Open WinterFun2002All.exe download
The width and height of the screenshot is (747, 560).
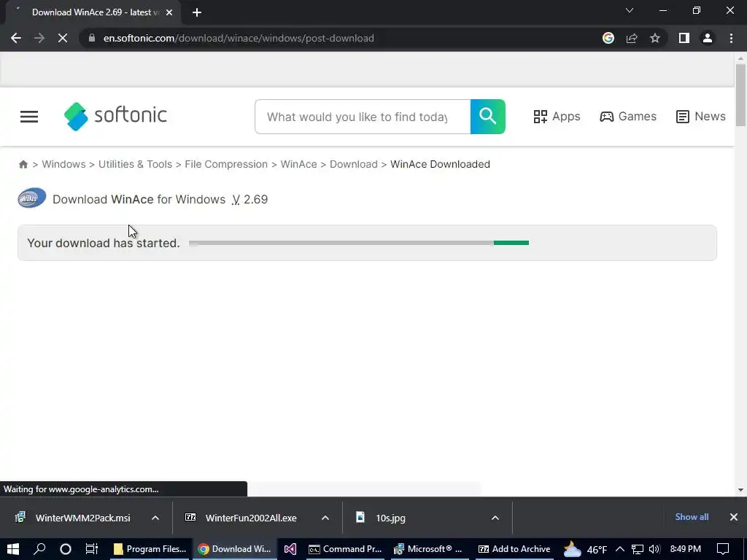click(x=242, y=518)
